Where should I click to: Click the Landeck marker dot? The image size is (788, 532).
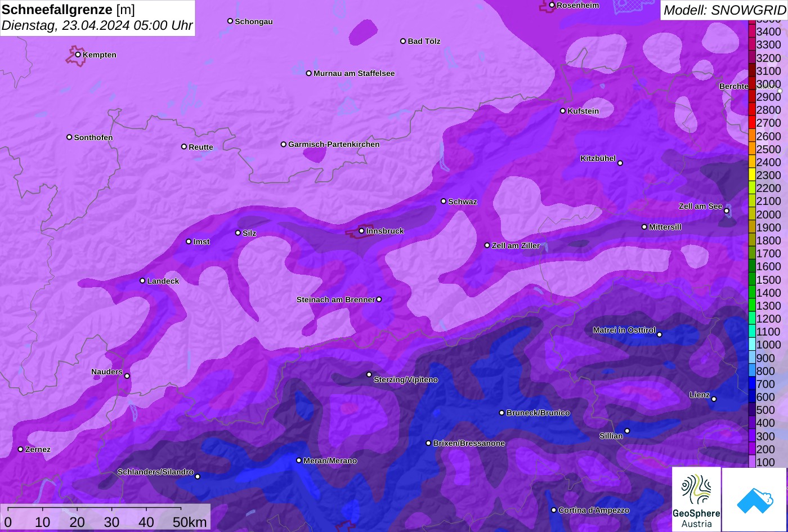142,280
